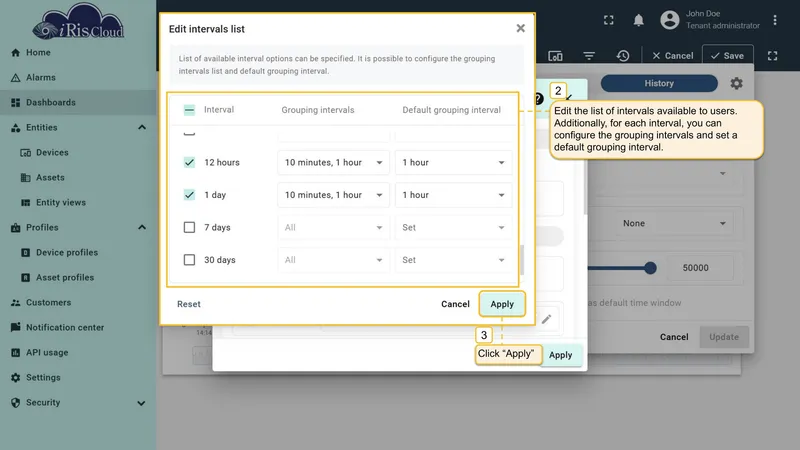The height and width of the screenshot is (450, 800).
Task: Open the three-dot user menu
Action: coord(774,20)
